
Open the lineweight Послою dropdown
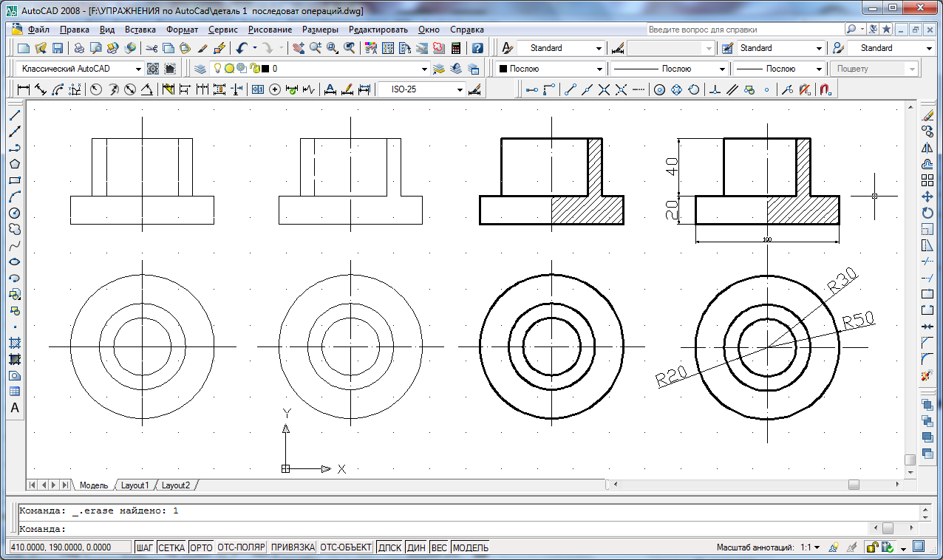click(x=819, y=69)
